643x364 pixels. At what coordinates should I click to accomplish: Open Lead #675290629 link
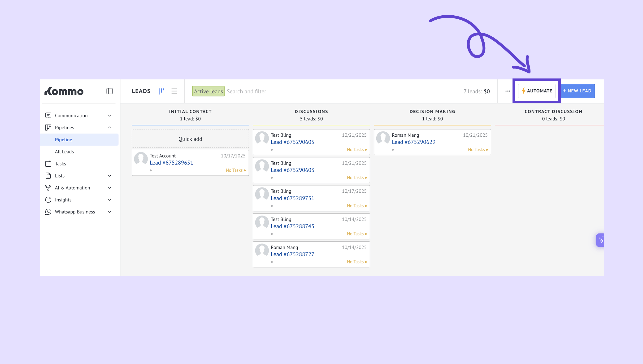tap(413, 142)
